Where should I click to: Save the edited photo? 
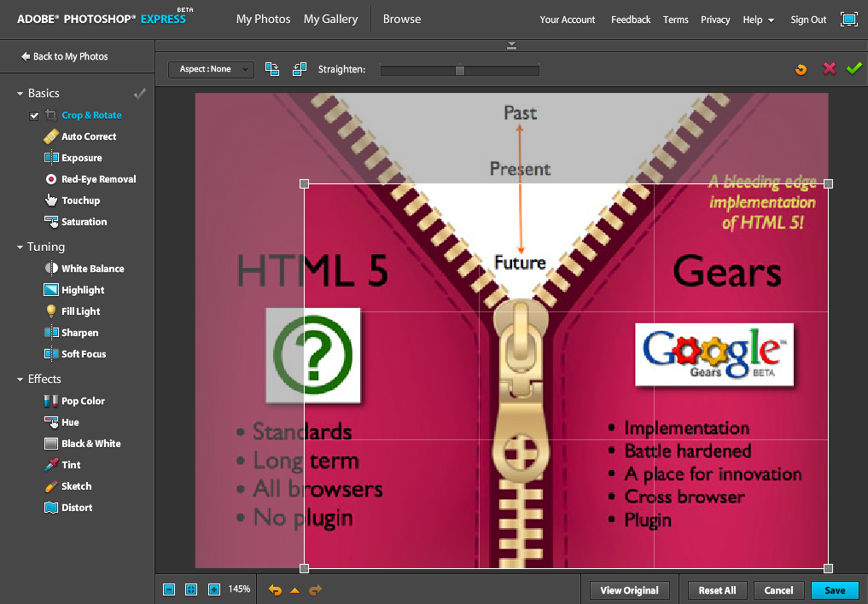(x=835, y=590)
